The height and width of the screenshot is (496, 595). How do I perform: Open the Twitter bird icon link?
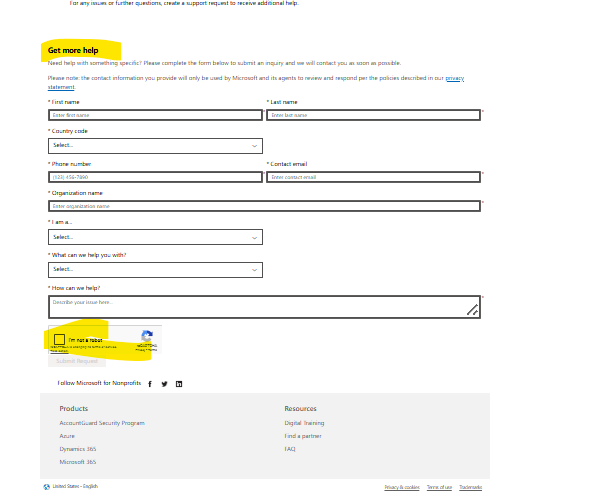pos(164,384)
